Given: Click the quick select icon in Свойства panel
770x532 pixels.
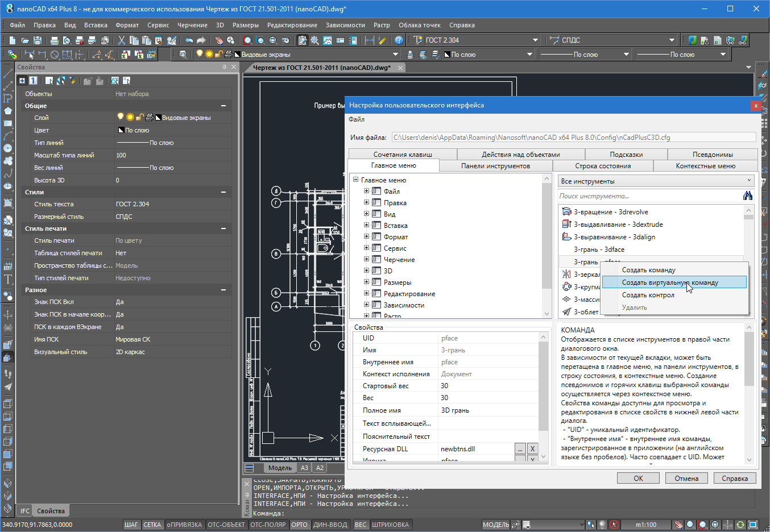Looking at the screenshot, I should pos(73,81).
